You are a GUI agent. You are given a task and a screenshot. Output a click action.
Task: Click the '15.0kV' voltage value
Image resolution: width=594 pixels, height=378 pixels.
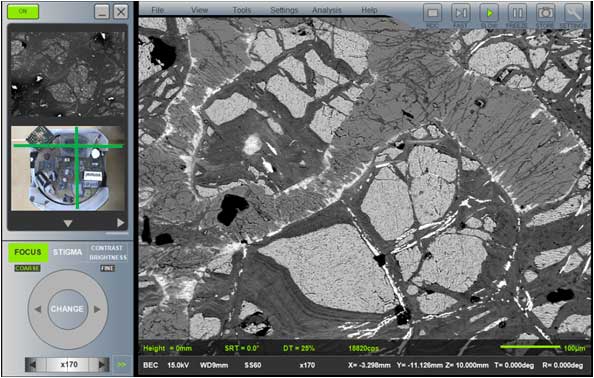coord(178,366)
